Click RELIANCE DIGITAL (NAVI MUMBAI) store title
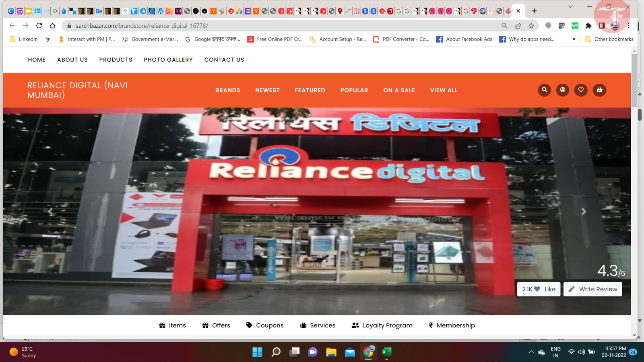 point(77,90)
